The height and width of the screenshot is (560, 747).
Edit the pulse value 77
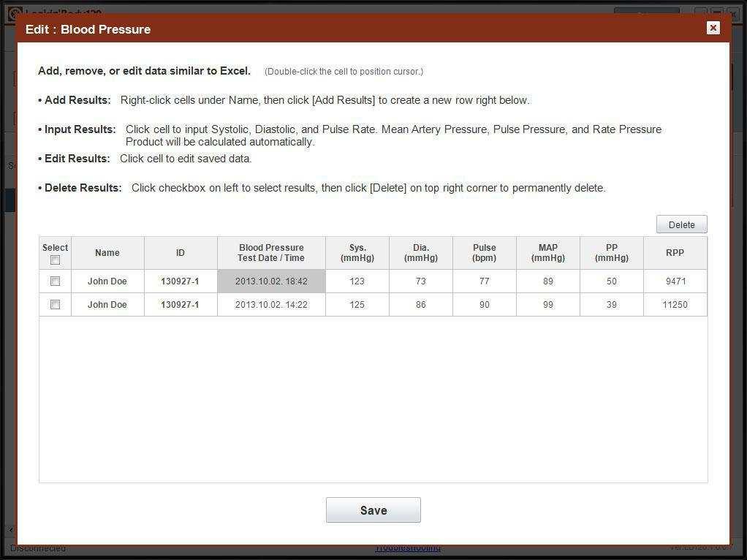click(x=484, y=281)
